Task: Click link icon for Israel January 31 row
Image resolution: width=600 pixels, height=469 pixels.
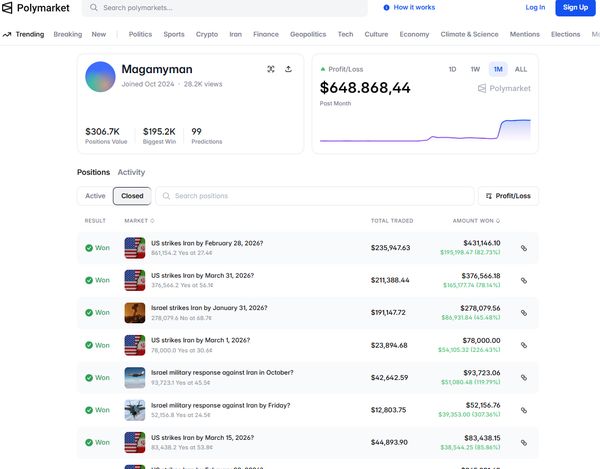Action: coord(524,313)
